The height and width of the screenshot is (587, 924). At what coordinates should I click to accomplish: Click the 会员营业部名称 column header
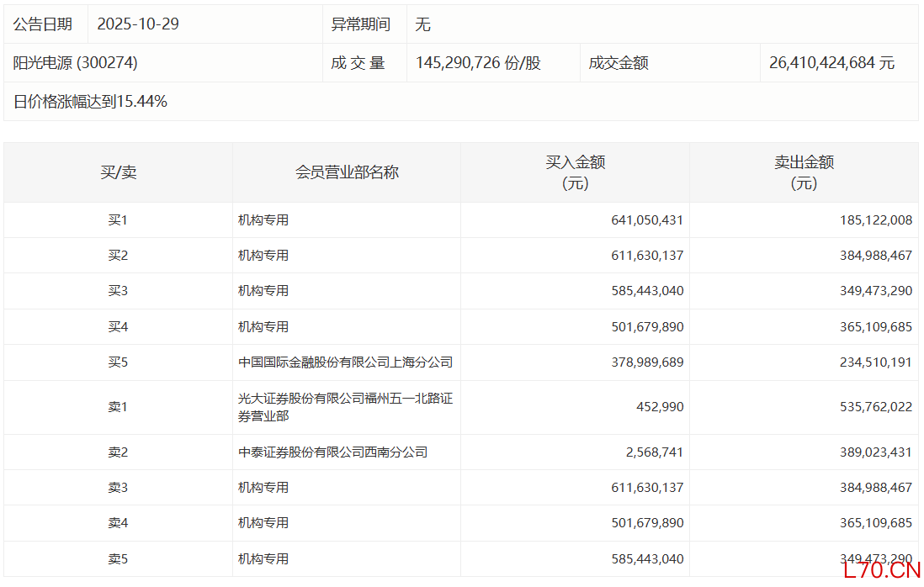tap(347, 172)
